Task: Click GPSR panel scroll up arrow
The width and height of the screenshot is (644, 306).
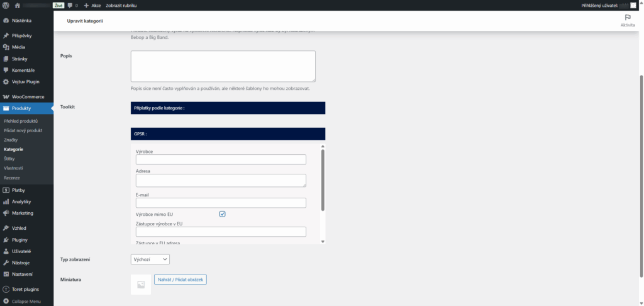Action: click(323, 147)
